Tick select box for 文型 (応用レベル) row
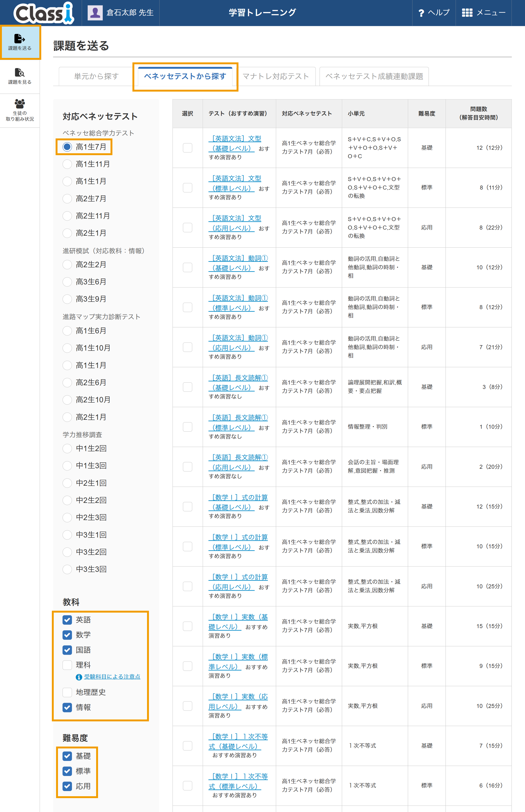525x812 pixels. tap(188, 227)
